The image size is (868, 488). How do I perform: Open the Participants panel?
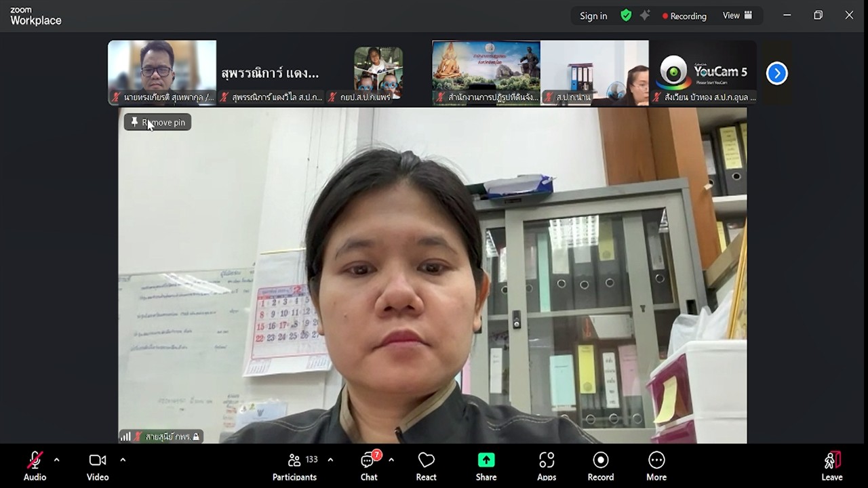coord(295,461)
